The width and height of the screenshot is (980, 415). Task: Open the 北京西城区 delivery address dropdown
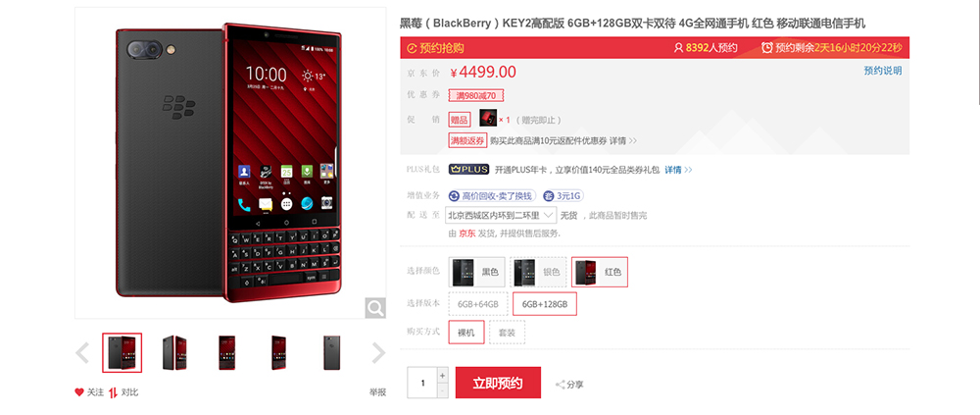pos(501,215)
